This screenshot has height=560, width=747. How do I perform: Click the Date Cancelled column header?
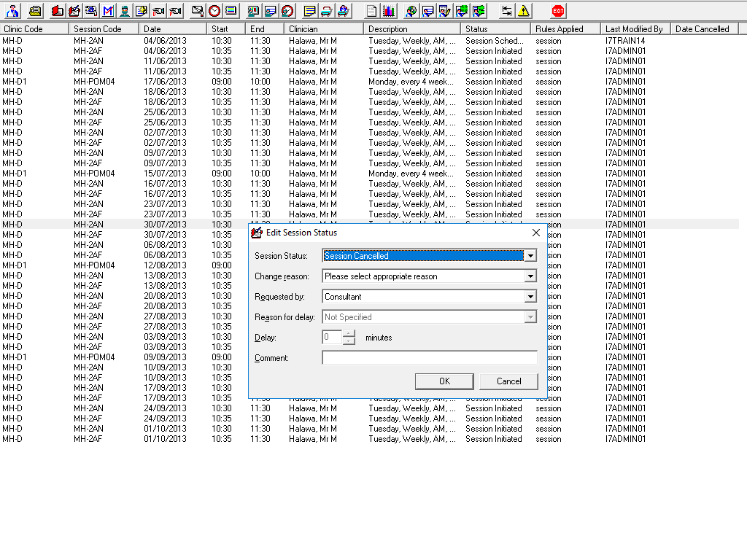click(x=705, y=28)
